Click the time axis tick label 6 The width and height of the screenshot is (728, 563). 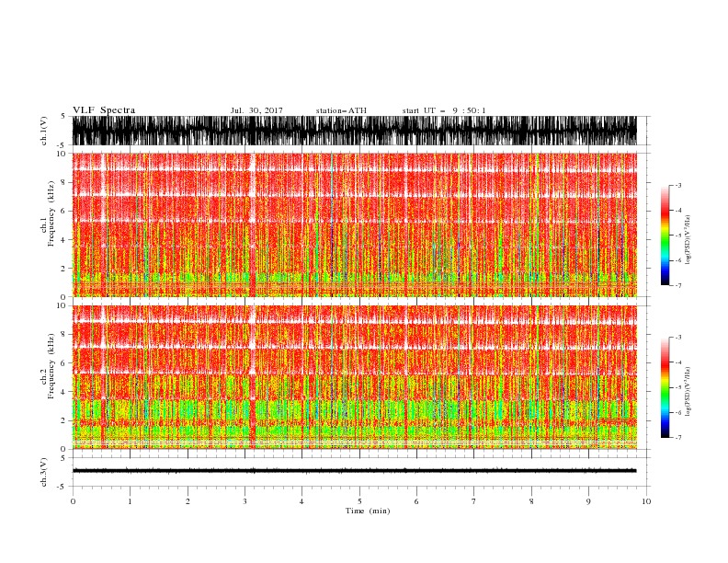pyautogui.click(x=416, y=501)
